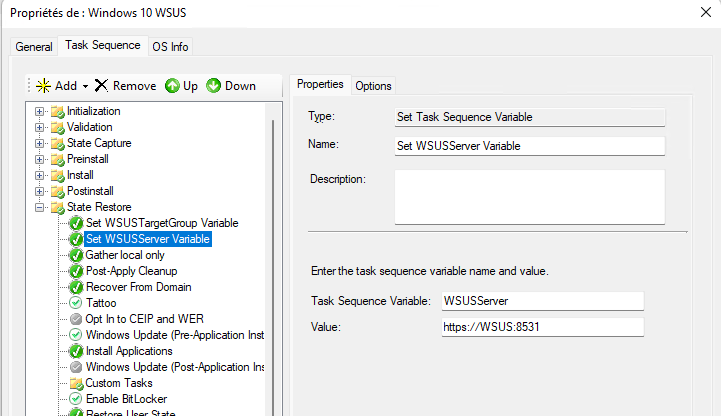721x416 pixels.
Task: Select the Custom Tasks folder
Action: tap(119, 383)
